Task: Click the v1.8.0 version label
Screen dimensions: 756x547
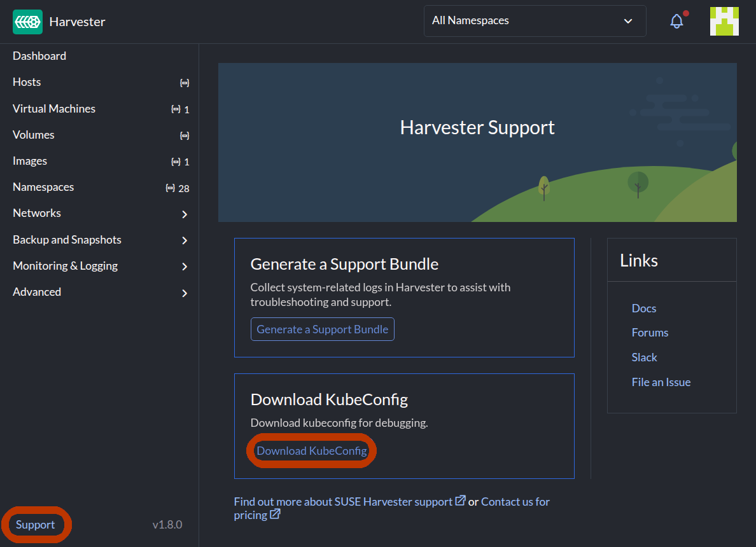Action: pos(167,524)
